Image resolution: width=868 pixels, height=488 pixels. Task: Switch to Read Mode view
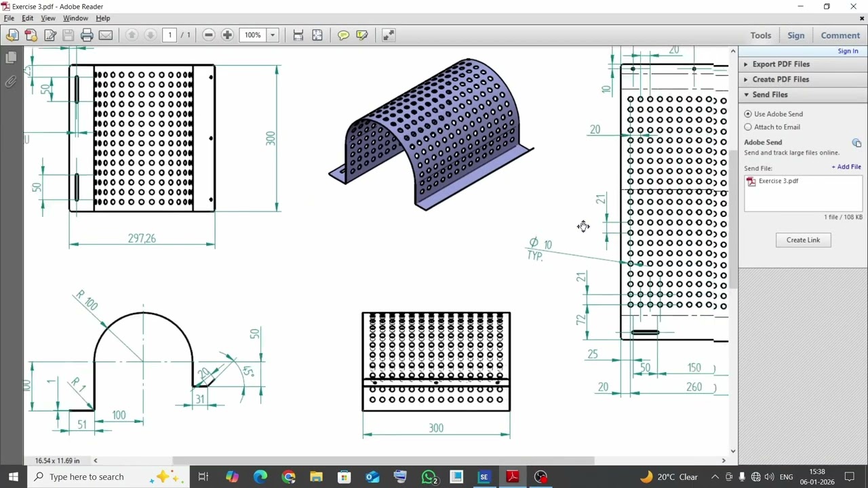pyautogui.click(x=389, y=35)
